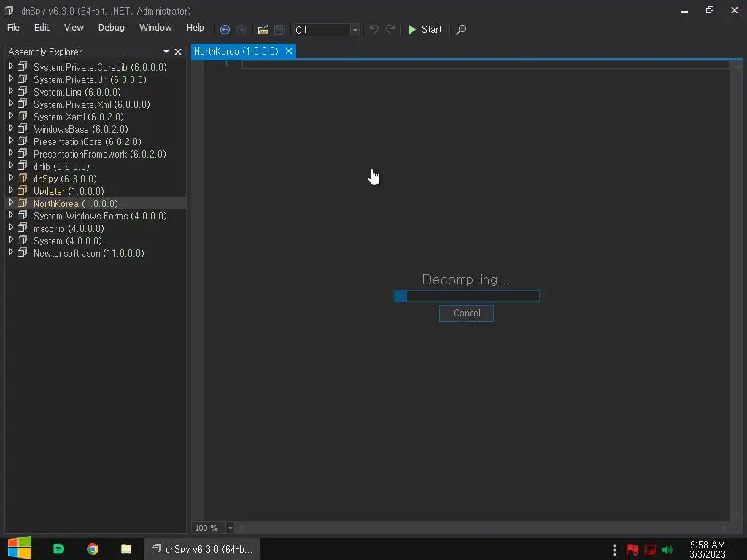Click the navigate backward arrow icon

pos(225,29)
